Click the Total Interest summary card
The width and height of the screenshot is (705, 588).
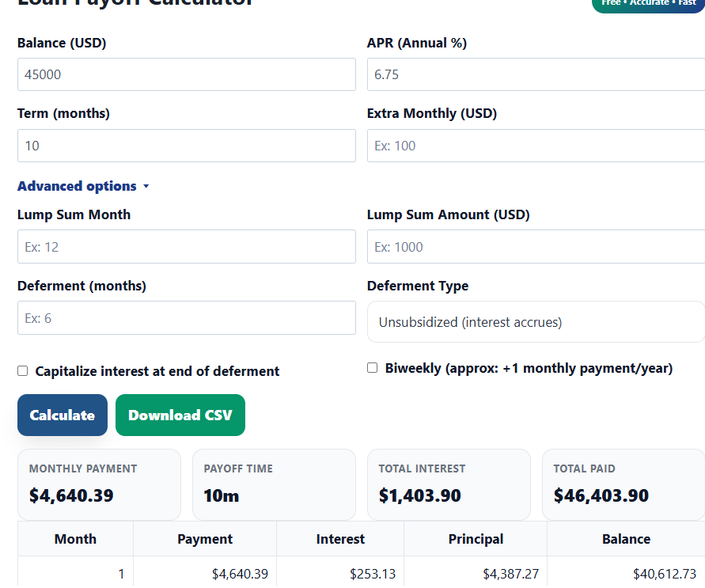point(449,484)
